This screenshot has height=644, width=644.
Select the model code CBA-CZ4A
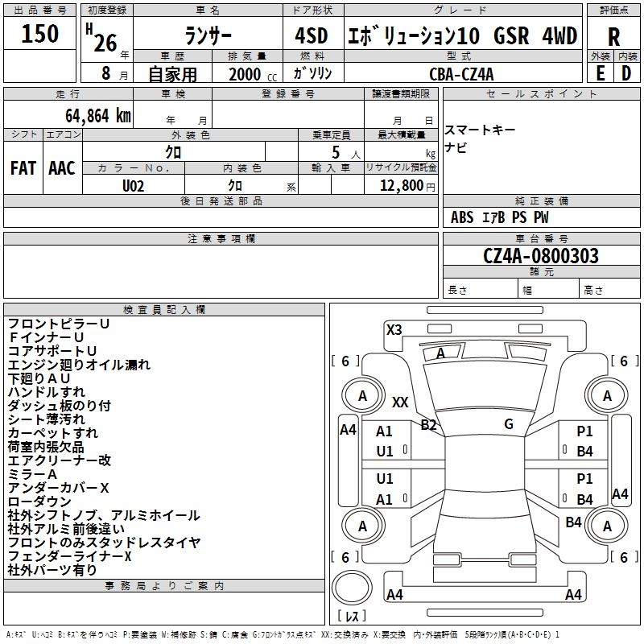pyautogui.click(x=461, y=74)
